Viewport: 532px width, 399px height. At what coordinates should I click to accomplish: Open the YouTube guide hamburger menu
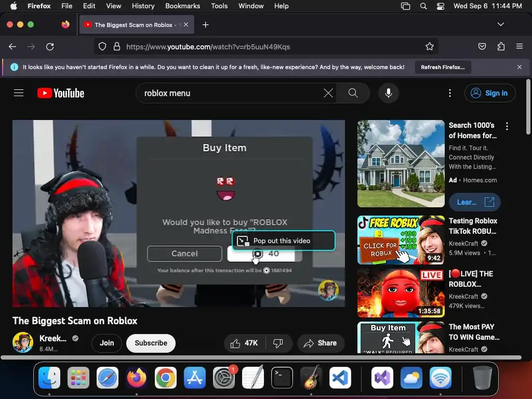tap(19, 93)
